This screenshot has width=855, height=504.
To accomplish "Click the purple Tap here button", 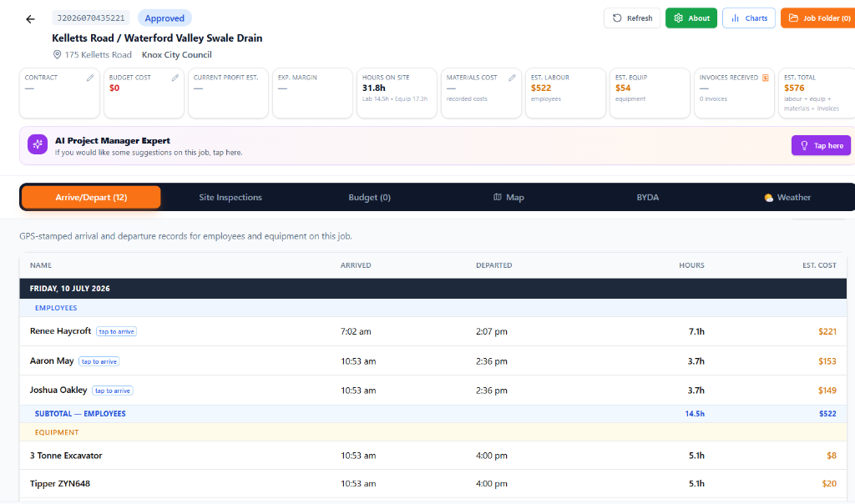I will 821,145.
